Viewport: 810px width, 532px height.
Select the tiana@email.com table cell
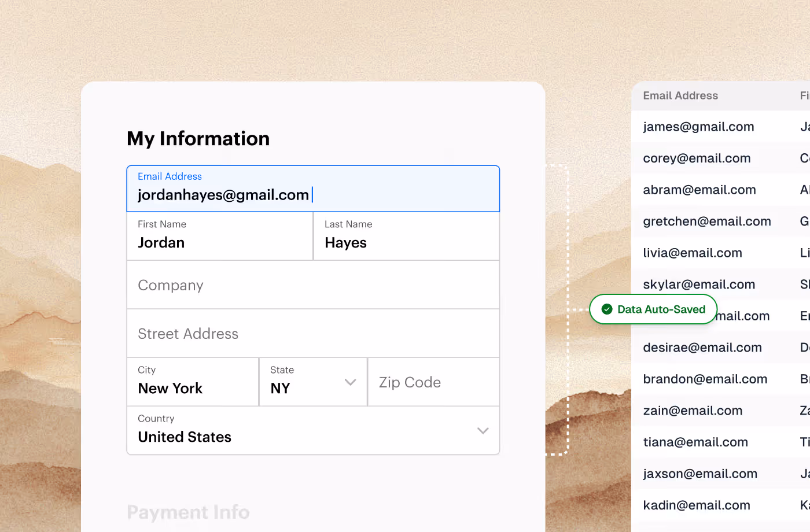[x=695, y=442]
